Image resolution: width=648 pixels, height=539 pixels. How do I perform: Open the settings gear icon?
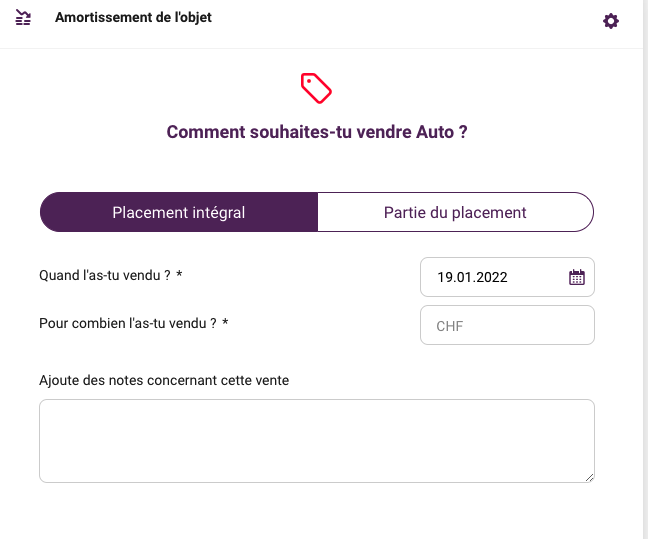pos(610,21)
